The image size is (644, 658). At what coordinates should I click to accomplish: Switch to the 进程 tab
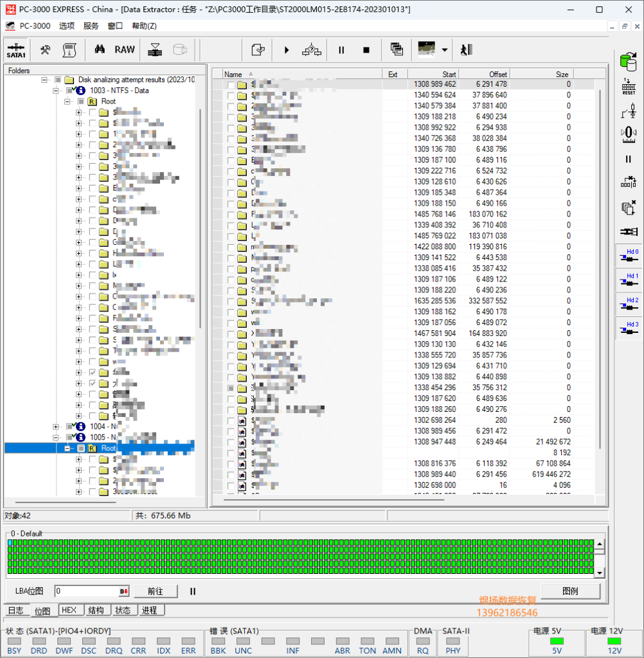point(150,610)
